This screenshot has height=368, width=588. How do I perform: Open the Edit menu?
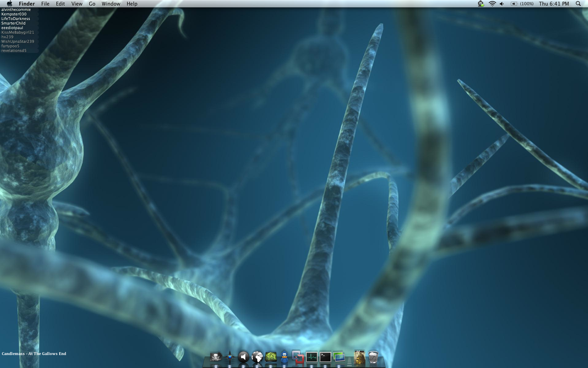point(61,4)
